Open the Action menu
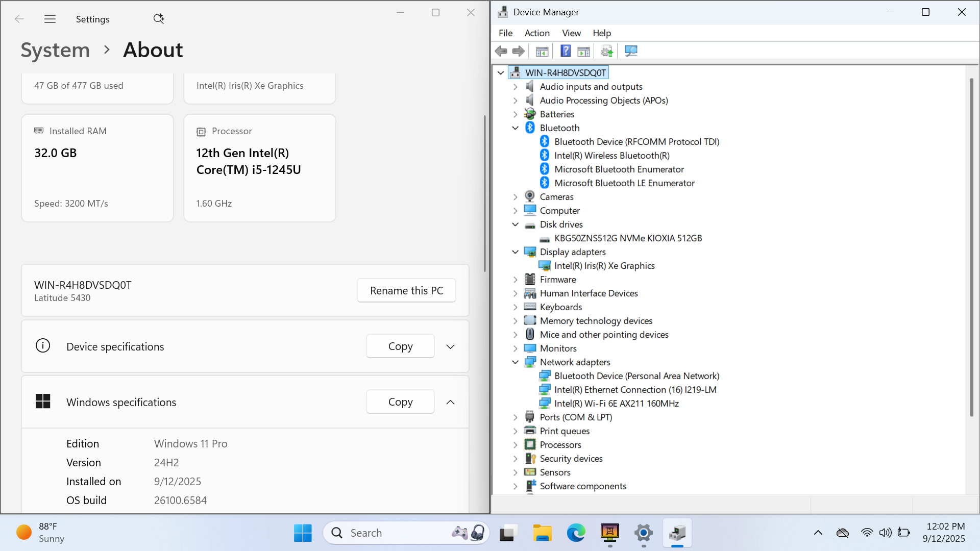Screen dimensions: 980x551 pos(537,33)
